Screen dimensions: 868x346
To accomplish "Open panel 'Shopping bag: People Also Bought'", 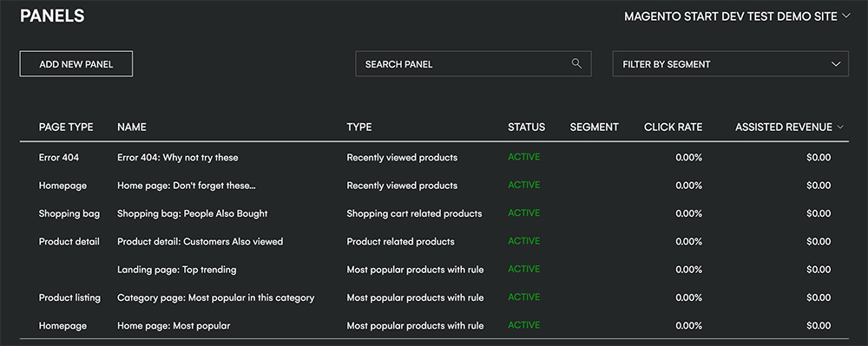I will (193, 213).
